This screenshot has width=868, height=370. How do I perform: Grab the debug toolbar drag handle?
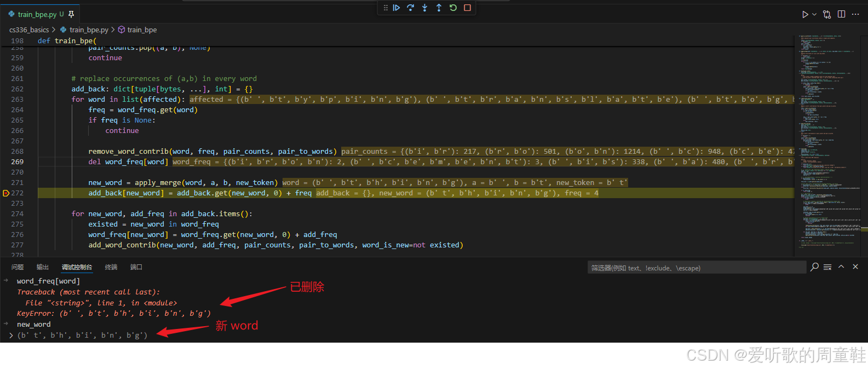pyautogui.click(x=386, y=8)
